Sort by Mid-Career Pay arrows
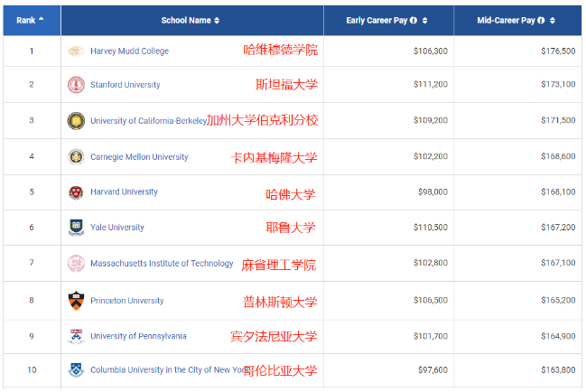The image size is (586, 392). [x=553, y=21]
